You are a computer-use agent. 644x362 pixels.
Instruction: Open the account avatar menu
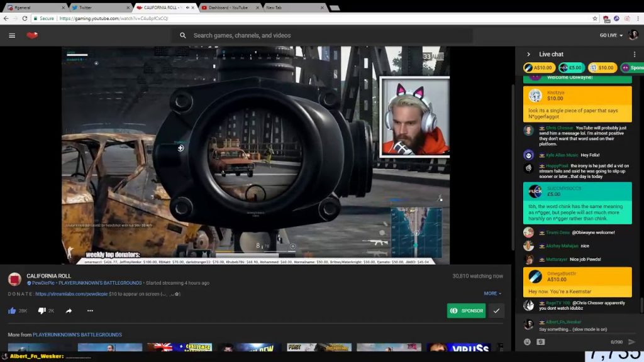[633, 35]
